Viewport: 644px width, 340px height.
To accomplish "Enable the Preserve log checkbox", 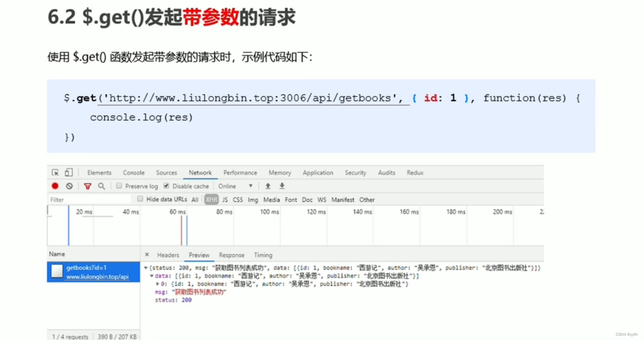I will coord(119,186).
